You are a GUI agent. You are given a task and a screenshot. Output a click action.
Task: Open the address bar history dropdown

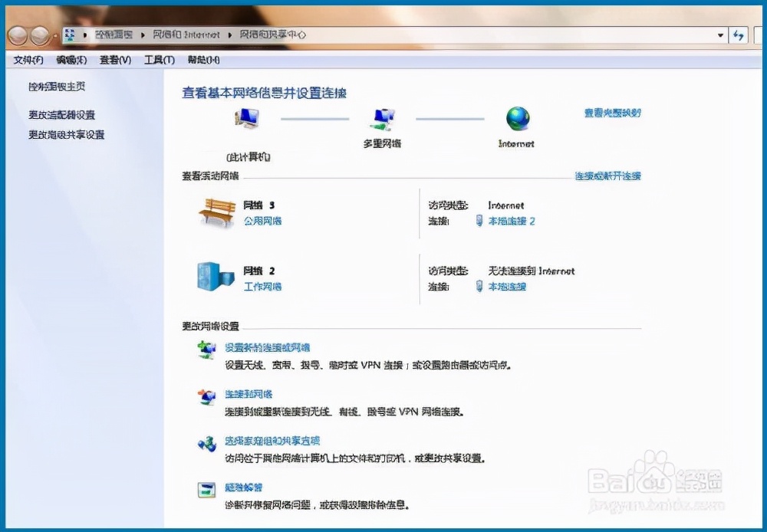tap(719, 34)
